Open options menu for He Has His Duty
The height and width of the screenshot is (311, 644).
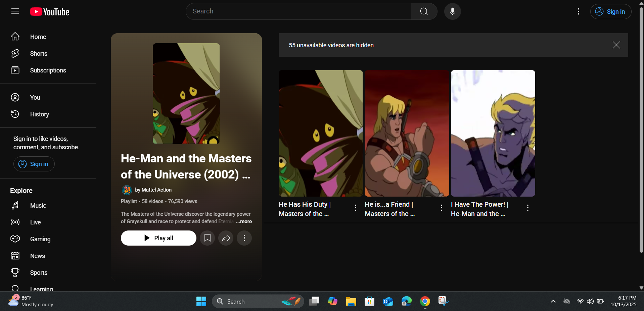pyautogui.click(x=356, y=208)
